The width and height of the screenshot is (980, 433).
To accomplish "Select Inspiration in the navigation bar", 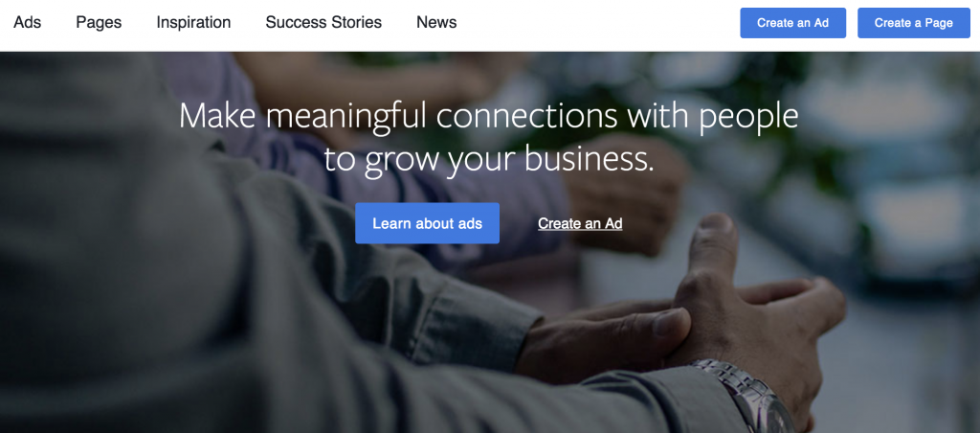I will pos(193,22).
